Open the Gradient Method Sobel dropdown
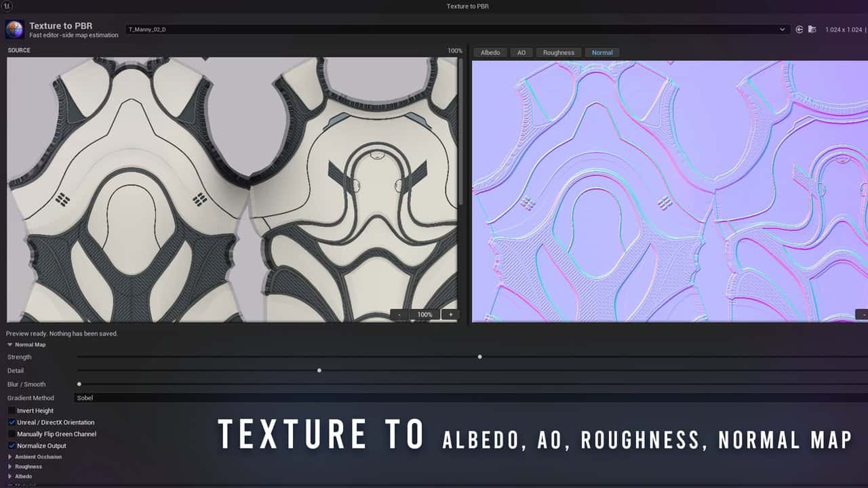The width and height of the screenshot is (868, 488). point(471,398)
